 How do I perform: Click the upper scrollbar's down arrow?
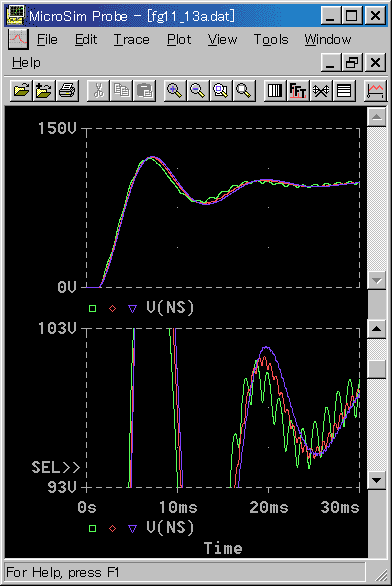click(x=377, y=280)
